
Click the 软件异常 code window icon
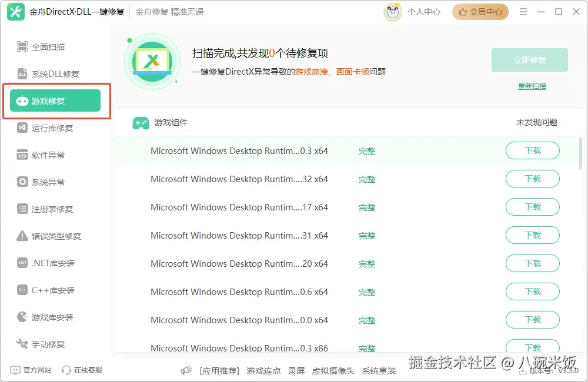[x=22, y=155]
